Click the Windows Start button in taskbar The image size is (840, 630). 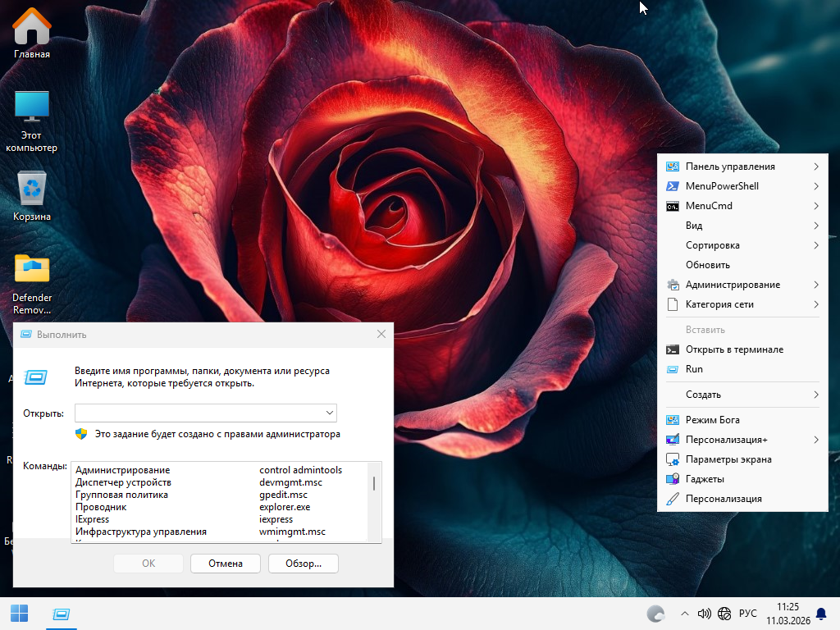click(19, 614)
